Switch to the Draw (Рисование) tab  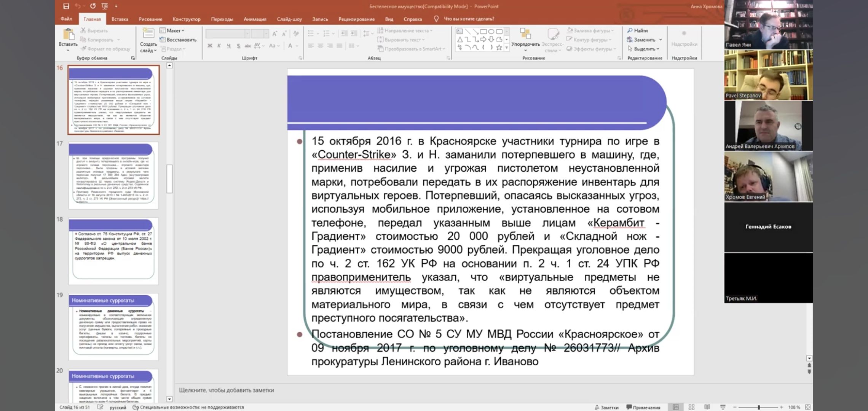click(150, 19)
